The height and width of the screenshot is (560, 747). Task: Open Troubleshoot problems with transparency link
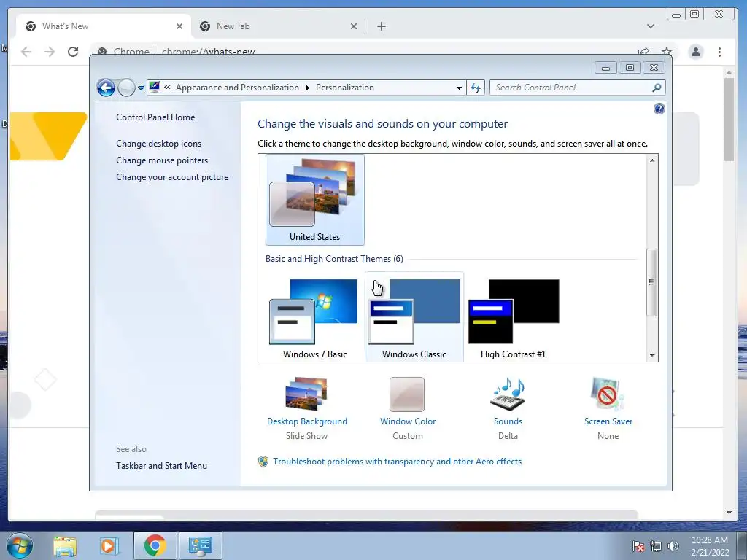(398, 462)
